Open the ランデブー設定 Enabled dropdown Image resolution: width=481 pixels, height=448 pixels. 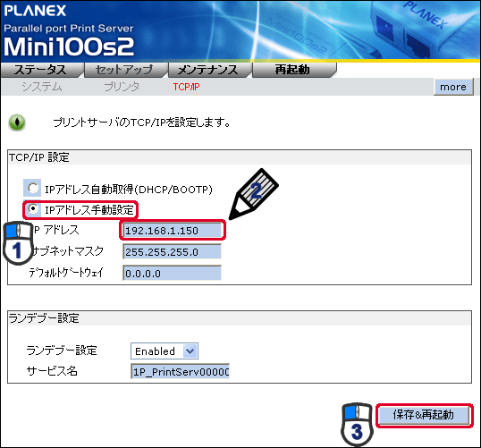click(x=165, y=351)
